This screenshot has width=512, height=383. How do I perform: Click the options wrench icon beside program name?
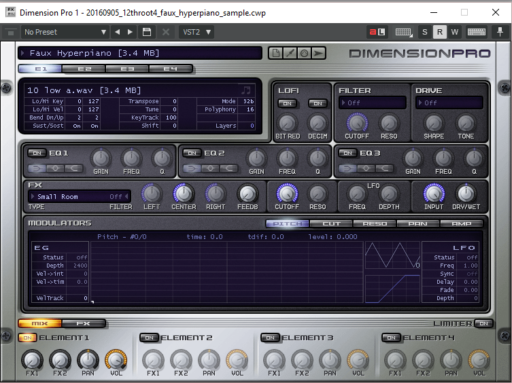[290, 53]
